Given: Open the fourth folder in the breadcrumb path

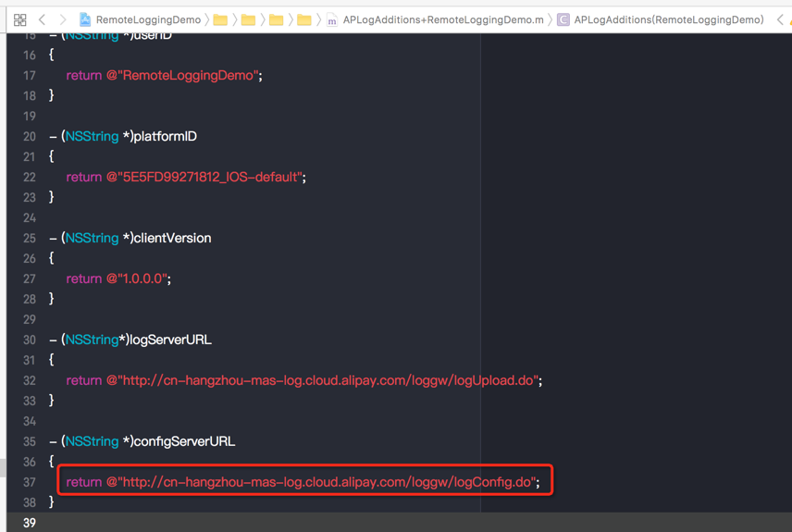Looking at the screenshot, I should 304,19.
